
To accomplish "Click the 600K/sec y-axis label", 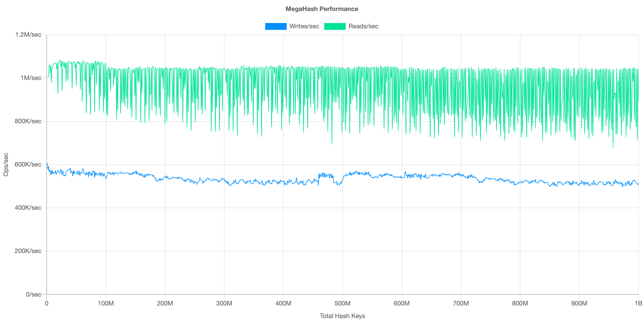I will pyautogui.click(x=28, y=164).
